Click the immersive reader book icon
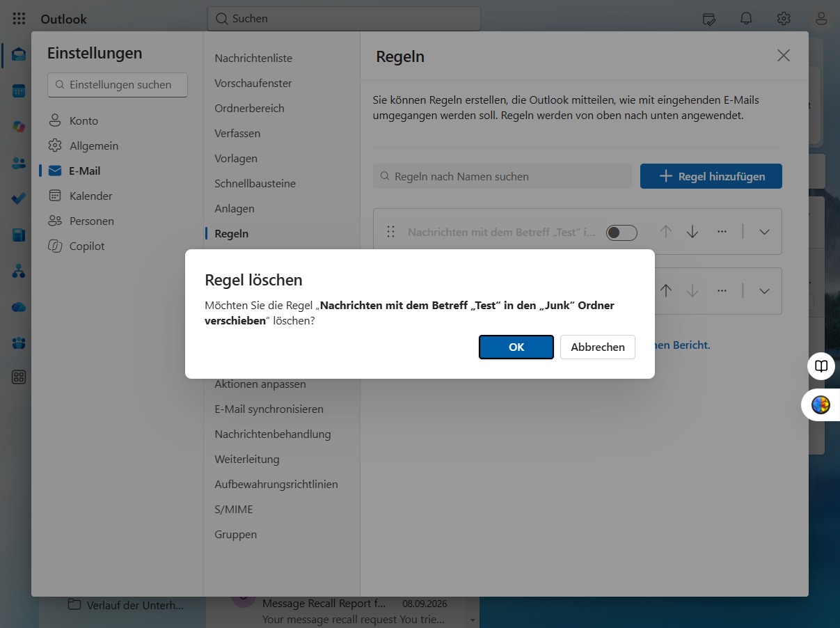Screen dimensions: 840x628 [x=821, y=366]
